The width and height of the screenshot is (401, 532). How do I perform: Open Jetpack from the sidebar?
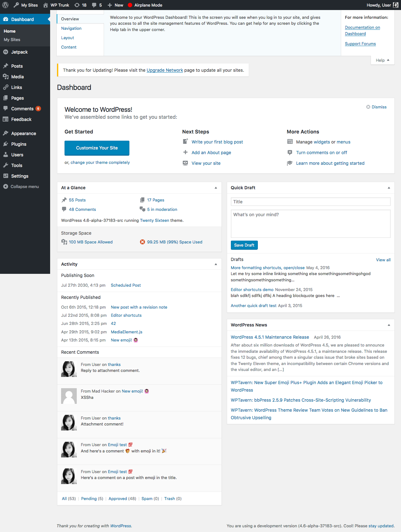[x=19, y=52]
